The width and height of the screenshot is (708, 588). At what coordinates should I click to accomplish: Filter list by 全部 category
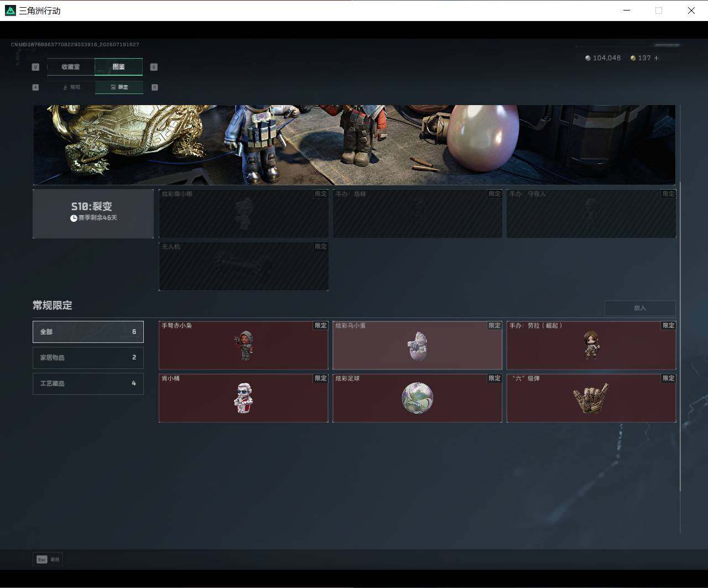pos(88,332)
